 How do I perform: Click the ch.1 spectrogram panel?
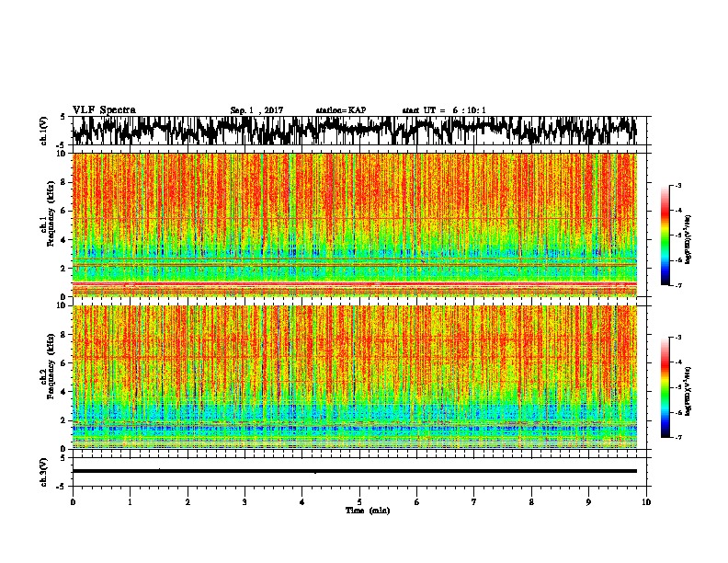pyautogui.click(x=354, y=224)
